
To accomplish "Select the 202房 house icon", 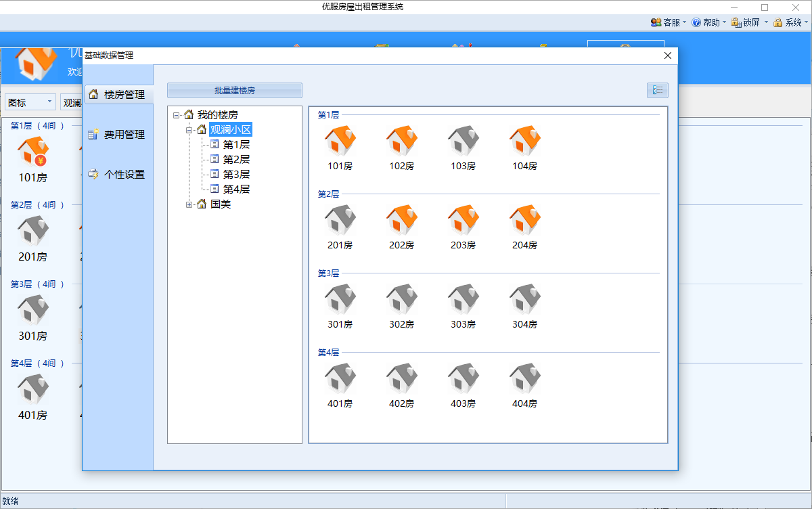I will click(x=401, y=221).
